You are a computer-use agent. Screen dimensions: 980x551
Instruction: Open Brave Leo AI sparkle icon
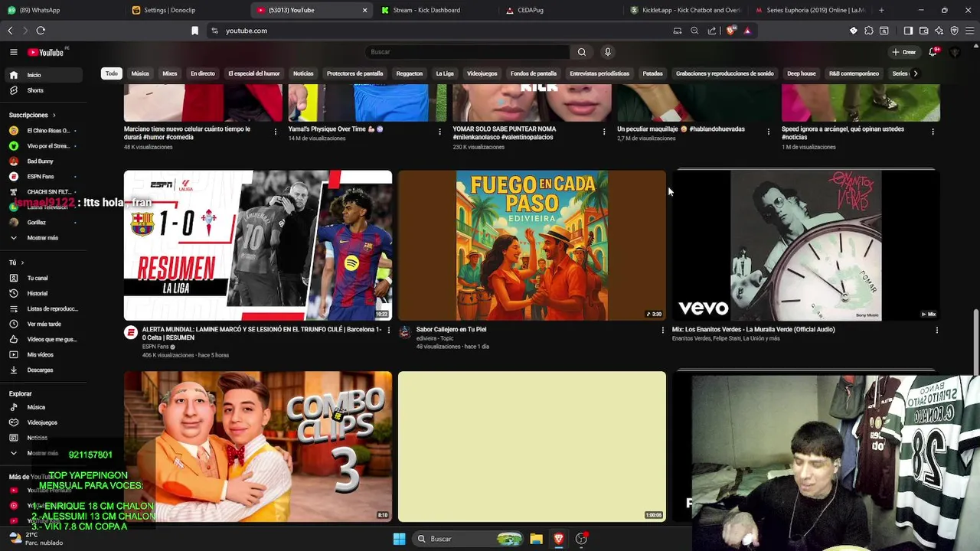click(939, 31)
